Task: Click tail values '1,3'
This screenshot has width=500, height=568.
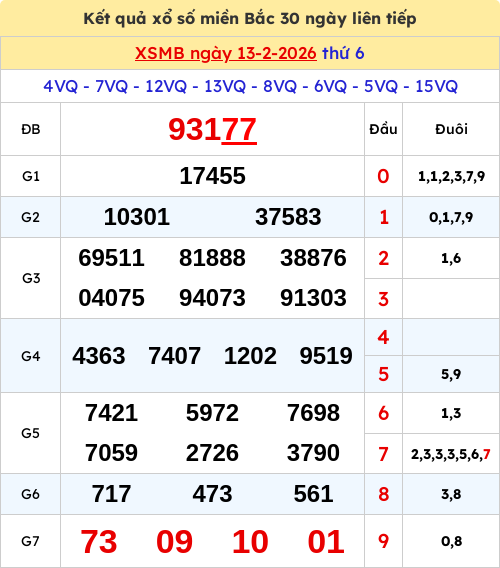Action: (451, 413)
